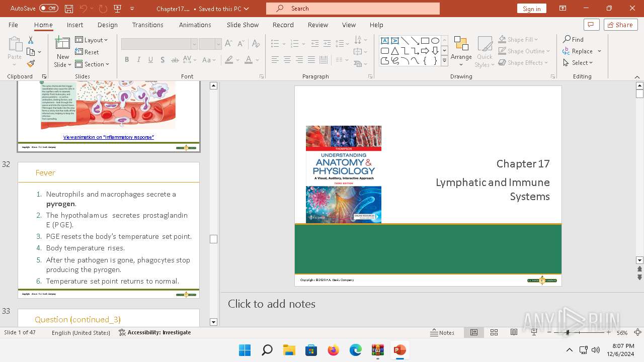Image resolution: width=644 pixels, height=362 pixels.
Task: Click the Justify alignment icon
Action: point(311,60)
